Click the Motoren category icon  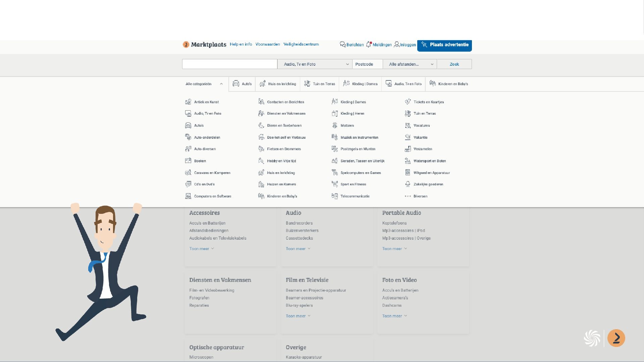(x=335, y=125)
